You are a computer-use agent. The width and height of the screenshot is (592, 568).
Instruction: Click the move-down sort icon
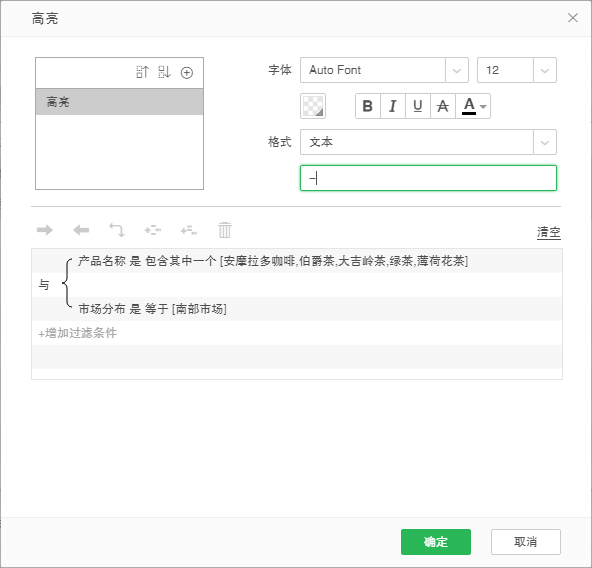(x=165, y=72)
